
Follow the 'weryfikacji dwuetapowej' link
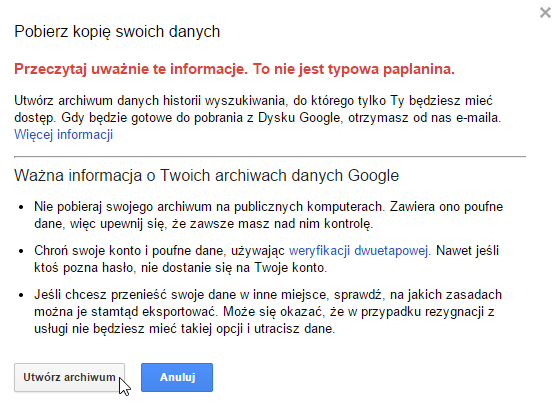click(359, 251)
